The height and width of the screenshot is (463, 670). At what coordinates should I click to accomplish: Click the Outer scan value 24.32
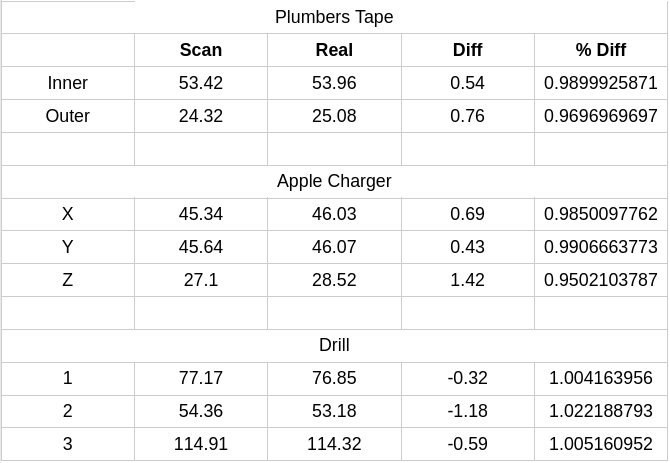tap(201, 116)
